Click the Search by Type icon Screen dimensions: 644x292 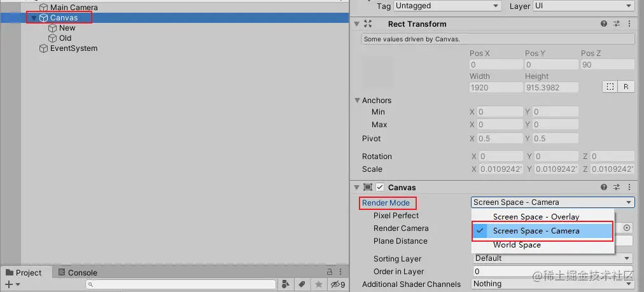(286, 284)
